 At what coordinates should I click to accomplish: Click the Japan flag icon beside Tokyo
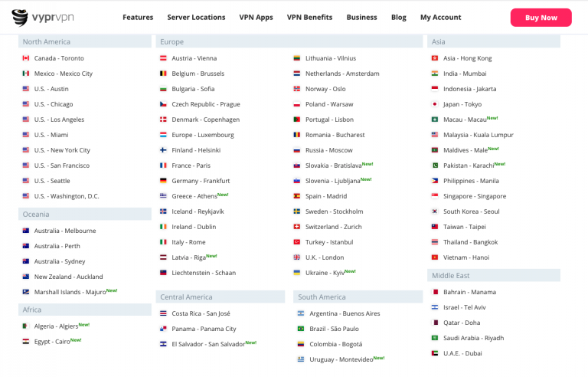(435, 104)
